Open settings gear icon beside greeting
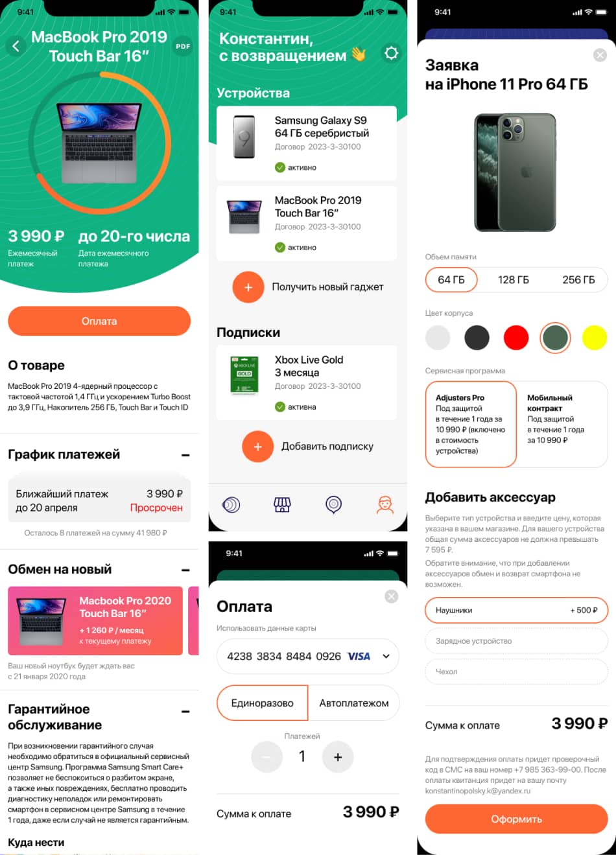 (391, 53)
